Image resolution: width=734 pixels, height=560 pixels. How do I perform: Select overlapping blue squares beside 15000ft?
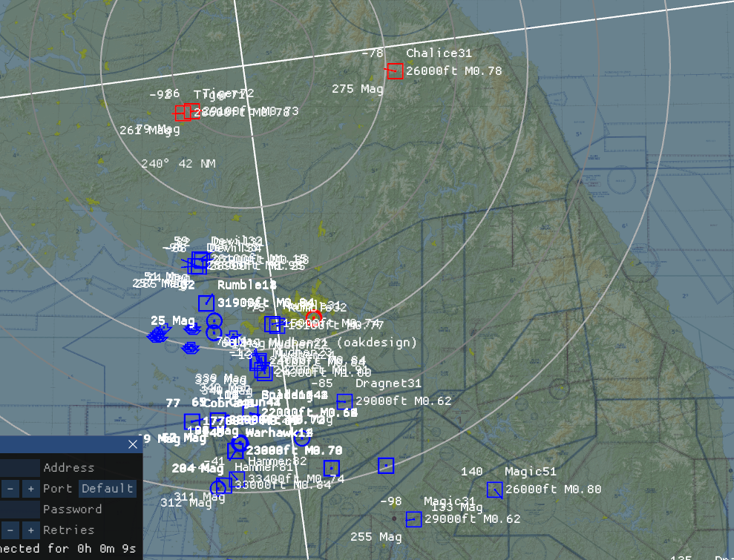[275, 325]
